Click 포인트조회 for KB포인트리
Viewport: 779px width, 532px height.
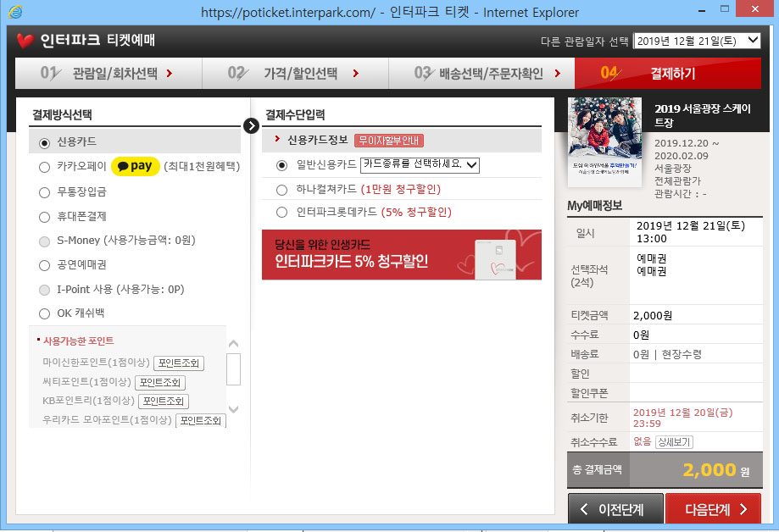(164, 402)
